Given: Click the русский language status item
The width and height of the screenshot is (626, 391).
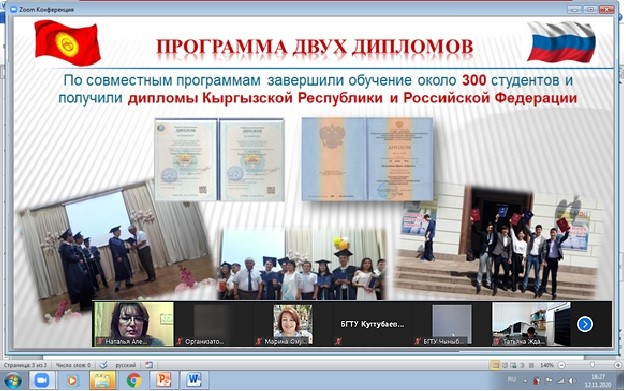Looking at the screenshot, I should click(x=125, y=365).
